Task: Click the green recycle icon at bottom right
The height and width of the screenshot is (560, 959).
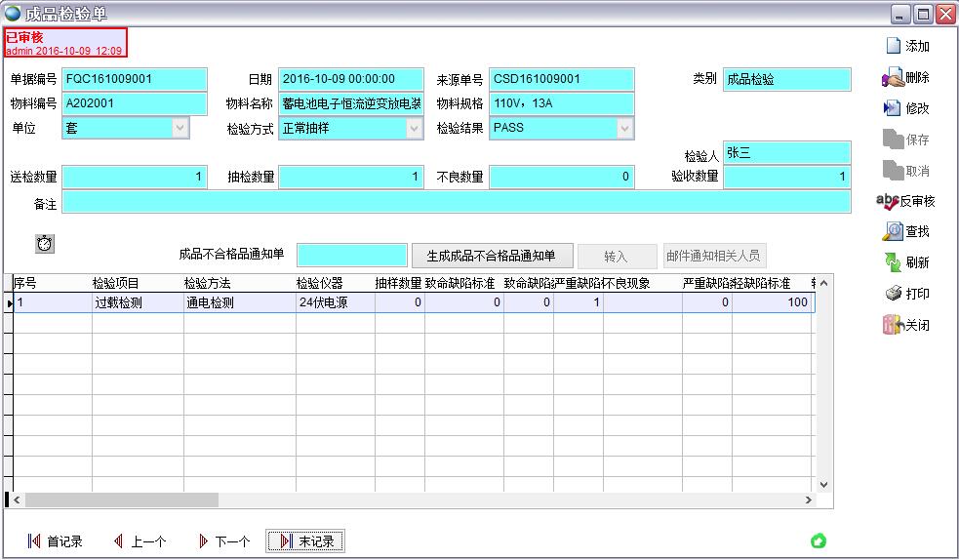Action: pos(819,540)
